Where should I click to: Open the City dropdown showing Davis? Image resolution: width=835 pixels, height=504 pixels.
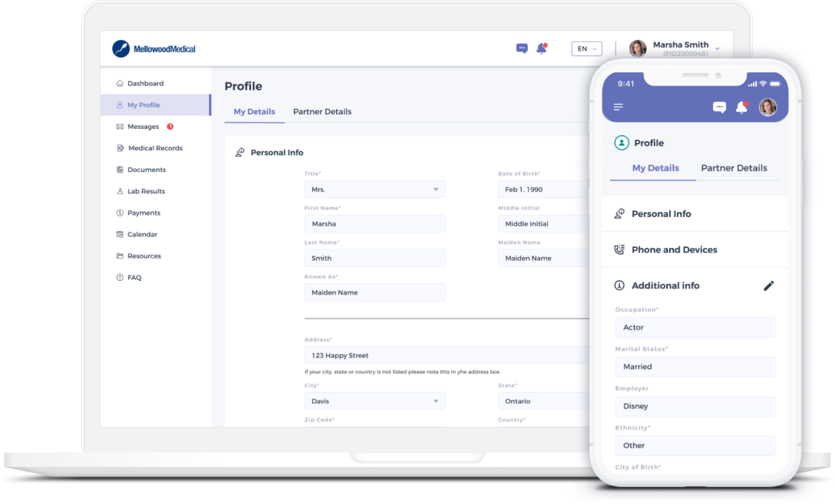375,401
